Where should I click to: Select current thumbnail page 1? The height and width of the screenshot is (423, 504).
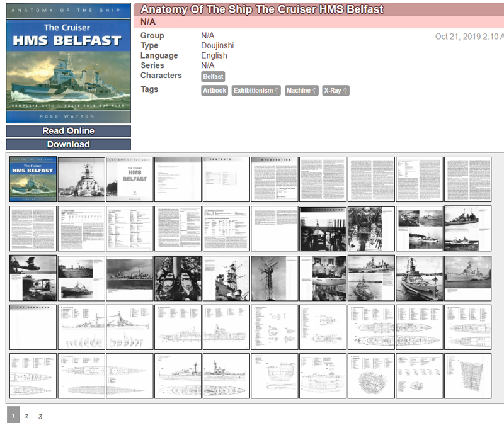13,415
